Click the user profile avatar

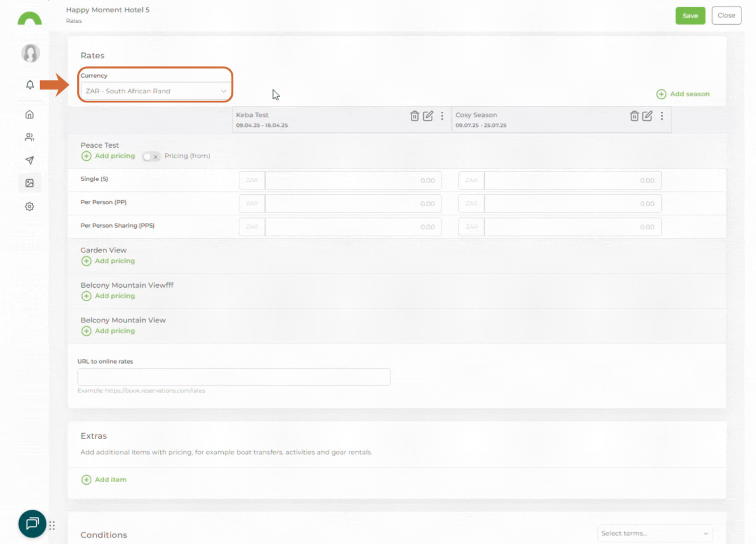30,53
